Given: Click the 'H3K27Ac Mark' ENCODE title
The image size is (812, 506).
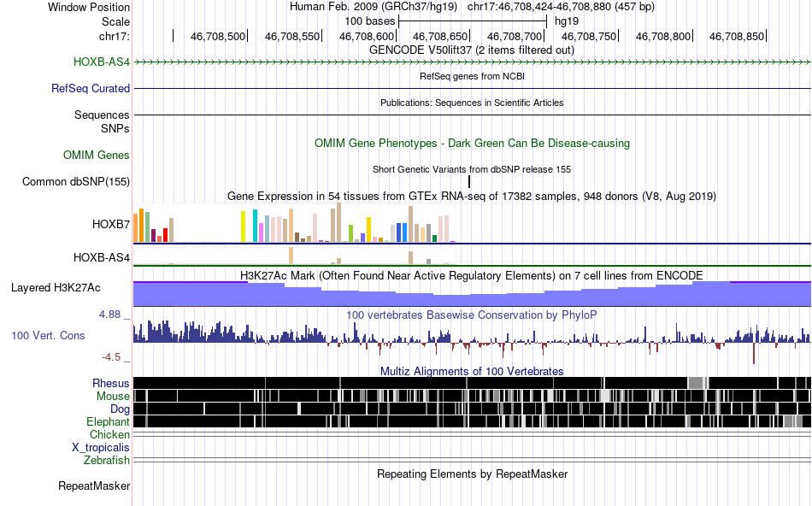Looking at the screenshot, I should [x=472, y=275].
